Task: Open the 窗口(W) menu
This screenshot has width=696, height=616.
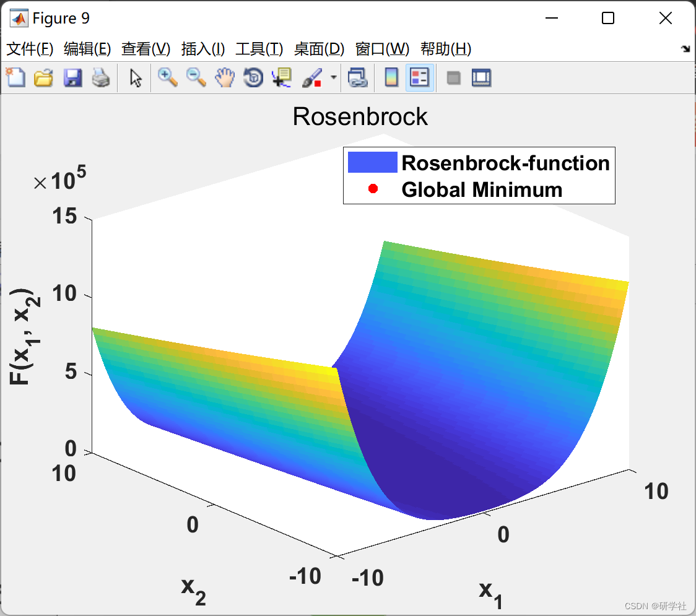Action: [x=382, y=49]
